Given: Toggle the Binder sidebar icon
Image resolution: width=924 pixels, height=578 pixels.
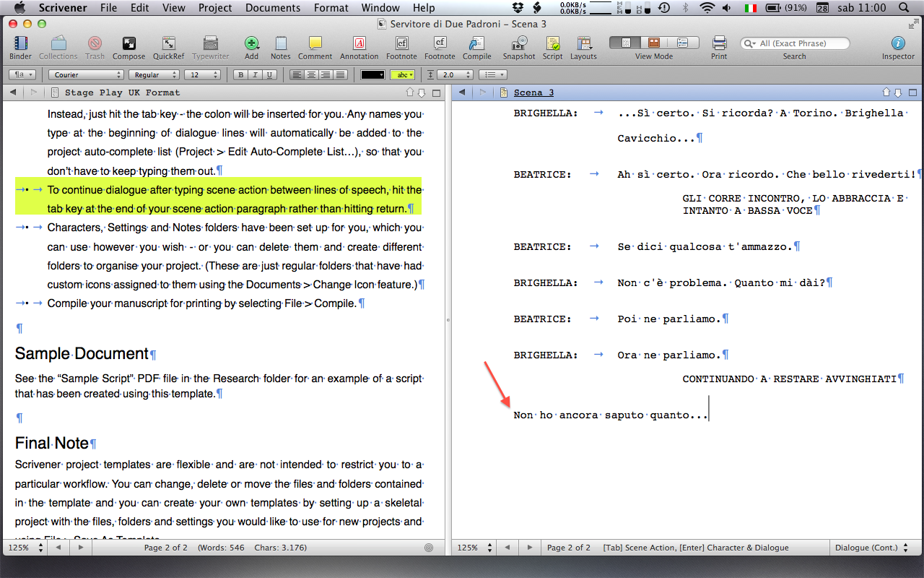Looking at the screenshot, I should [20, 43].
